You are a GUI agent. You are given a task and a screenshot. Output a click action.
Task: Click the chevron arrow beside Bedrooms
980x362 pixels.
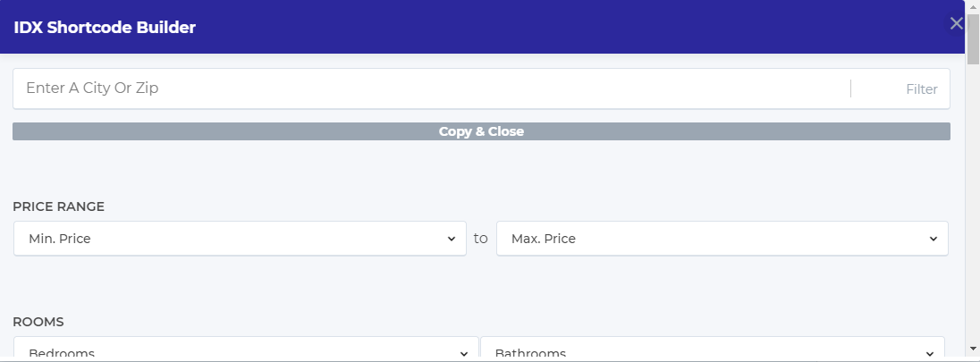point(464,354)
